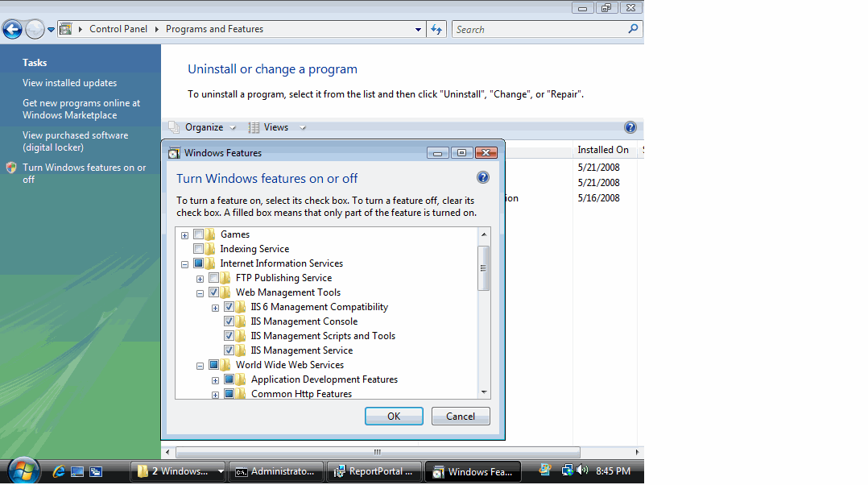Toggle the Indexing Service checkbox

tap(198, 249)
